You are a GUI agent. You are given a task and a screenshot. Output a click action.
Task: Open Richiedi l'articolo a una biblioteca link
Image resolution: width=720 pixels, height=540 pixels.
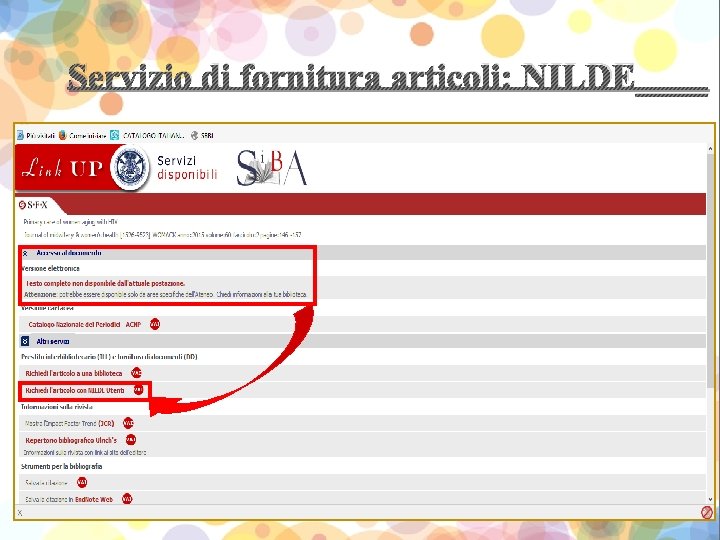coord(74,373)
